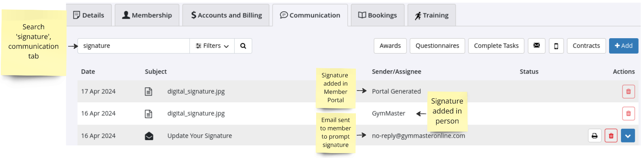Focus the search field containing signature
Screen dimensions: 644x158
[x=134, y=46]
